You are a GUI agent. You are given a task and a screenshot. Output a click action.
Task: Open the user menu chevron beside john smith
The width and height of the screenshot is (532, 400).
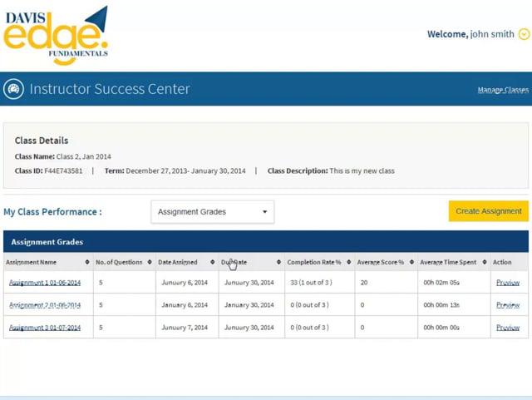tap(525, 34)
